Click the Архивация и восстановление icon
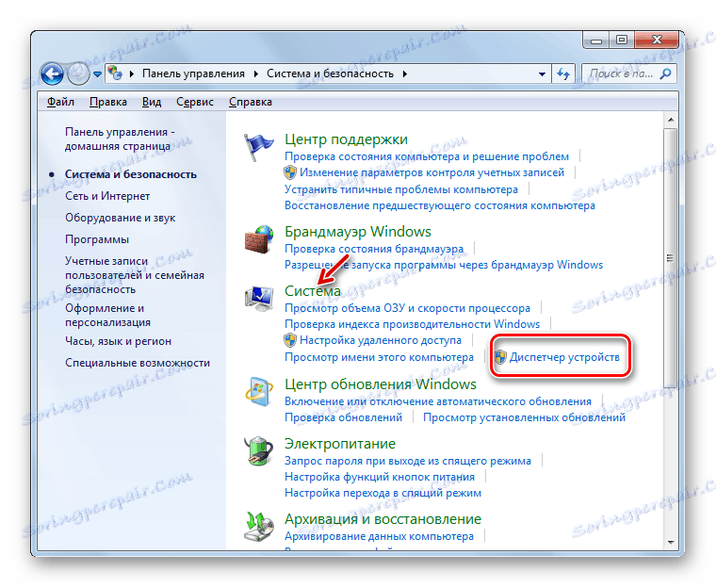This screenshot has height=588, width=716. click(x=259, y=527)
